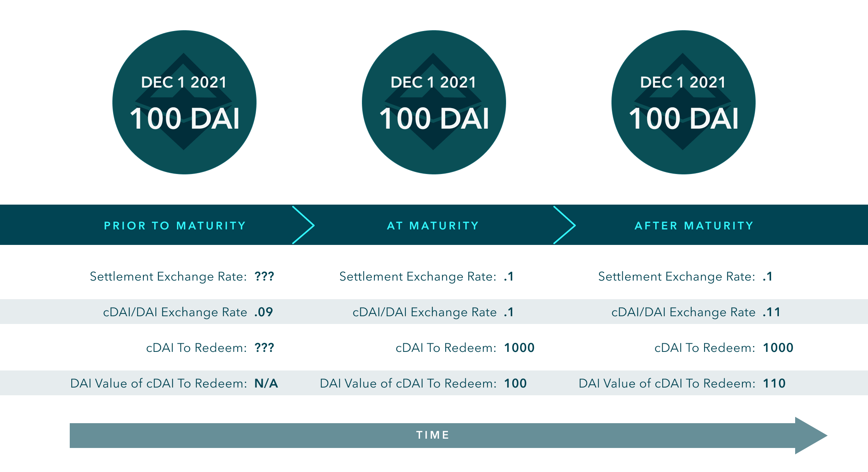Click cDAI/DAI Exchange Rate label under At Maturity
868x472 pixels.
click(424, 312)
